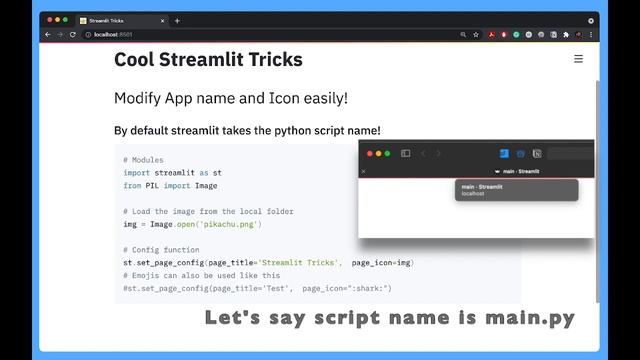Click '# Load the image from the local folder' comment
The image size is (640, 360).
(208, 211)
